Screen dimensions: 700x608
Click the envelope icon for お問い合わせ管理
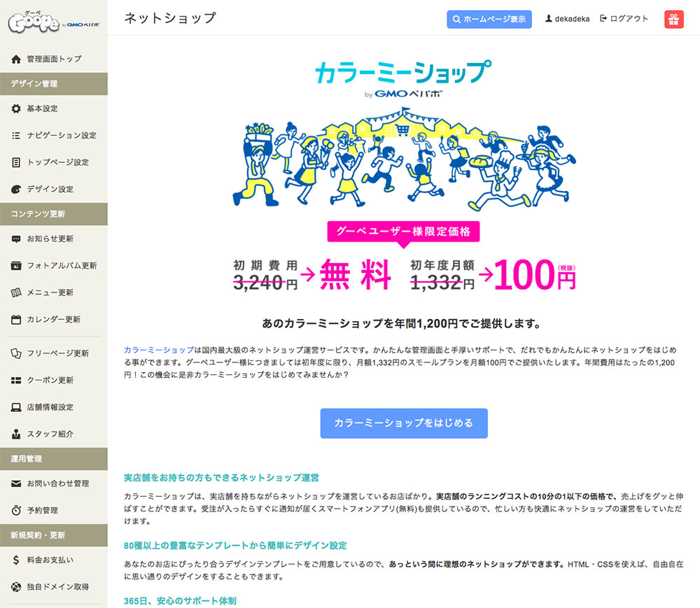tap(16, 483)
